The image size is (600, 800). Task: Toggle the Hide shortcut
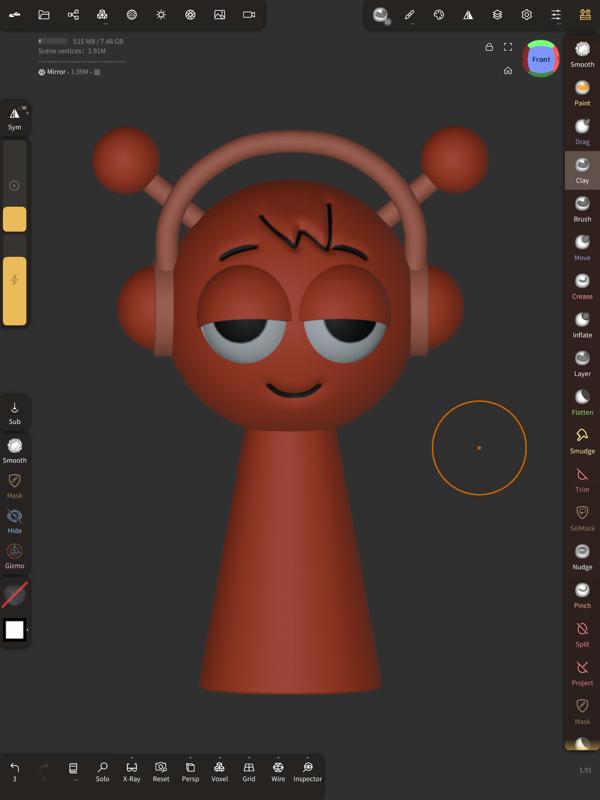pos(15,521)
